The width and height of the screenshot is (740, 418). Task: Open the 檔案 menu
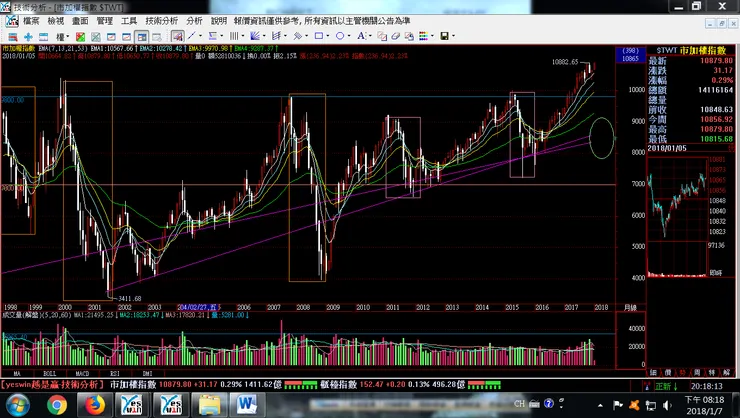point(31,21)
